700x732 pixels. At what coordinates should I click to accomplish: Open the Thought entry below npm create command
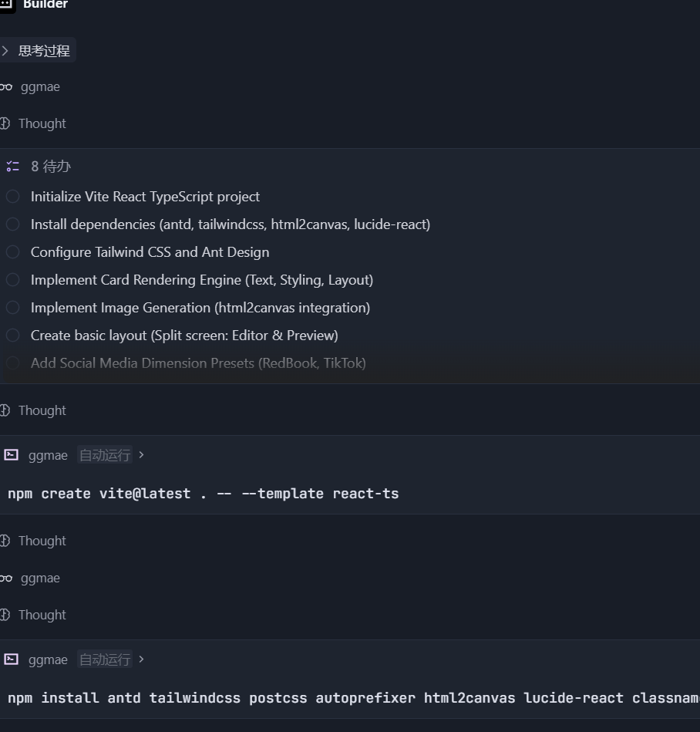42,541
